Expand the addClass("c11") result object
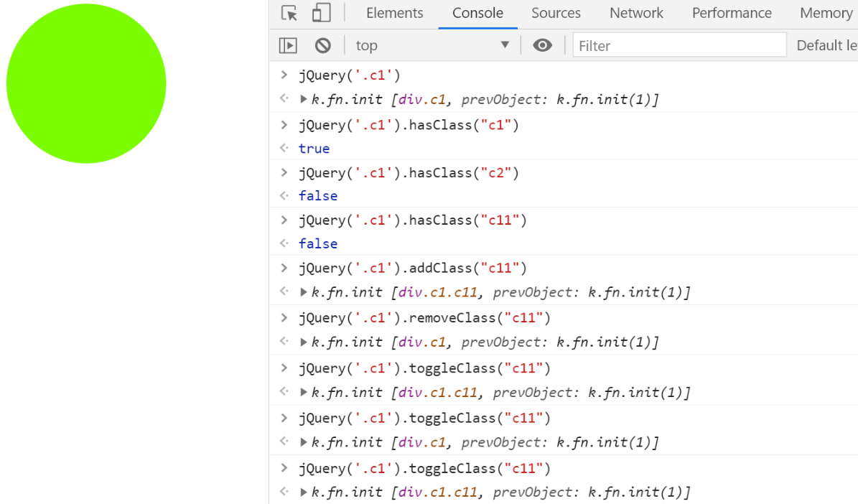 coord(303,292)
